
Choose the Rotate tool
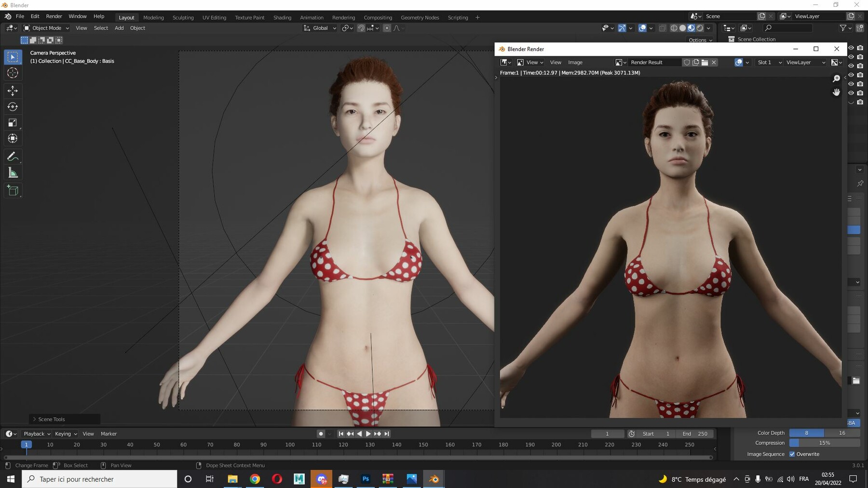(13, 106)
